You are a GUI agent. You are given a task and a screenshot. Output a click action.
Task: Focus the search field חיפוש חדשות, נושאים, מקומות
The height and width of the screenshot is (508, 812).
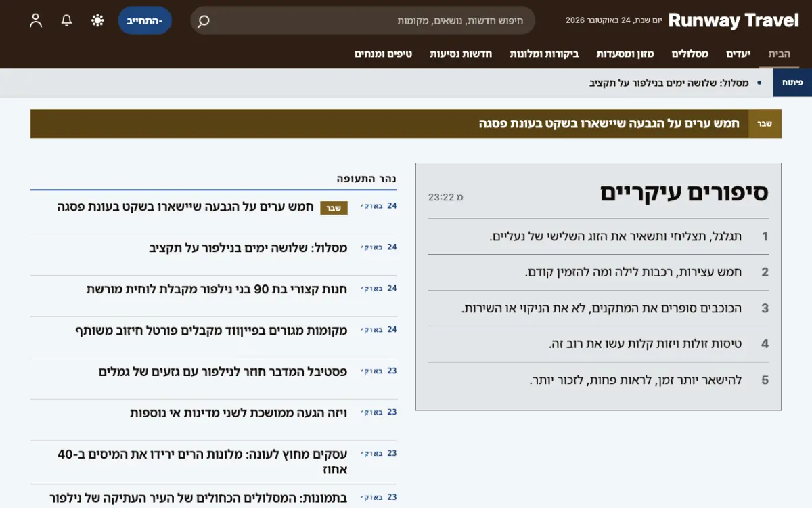(363, 20)
